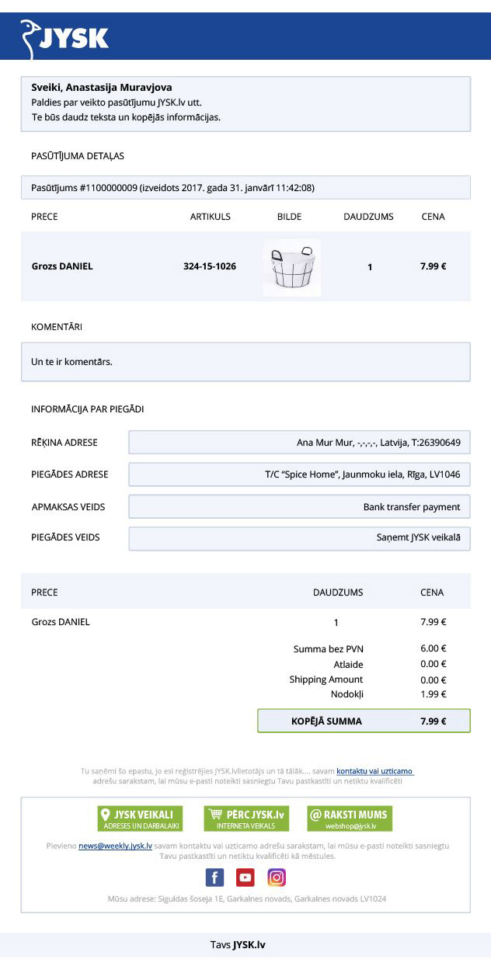
Task: Click the billing address field 'Ana Mur Mur'
Action: [299, 443]
